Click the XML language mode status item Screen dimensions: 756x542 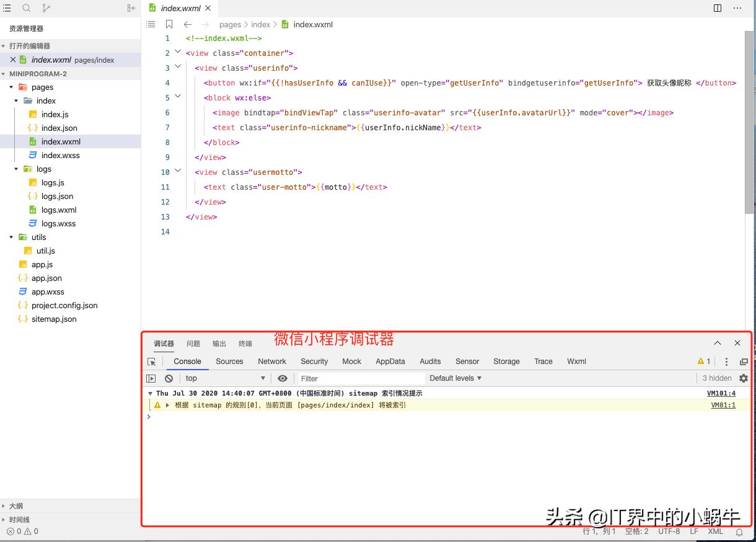(715, 531)
